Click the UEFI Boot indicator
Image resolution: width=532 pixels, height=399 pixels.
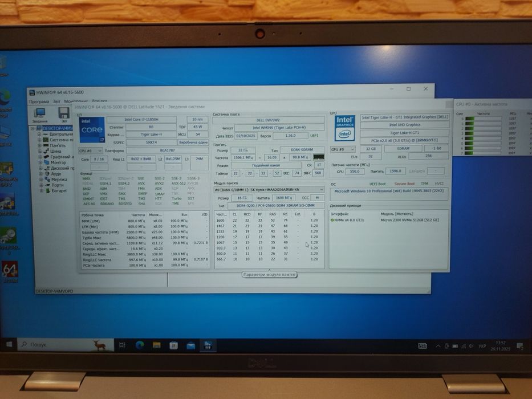(x=377, y=184)
